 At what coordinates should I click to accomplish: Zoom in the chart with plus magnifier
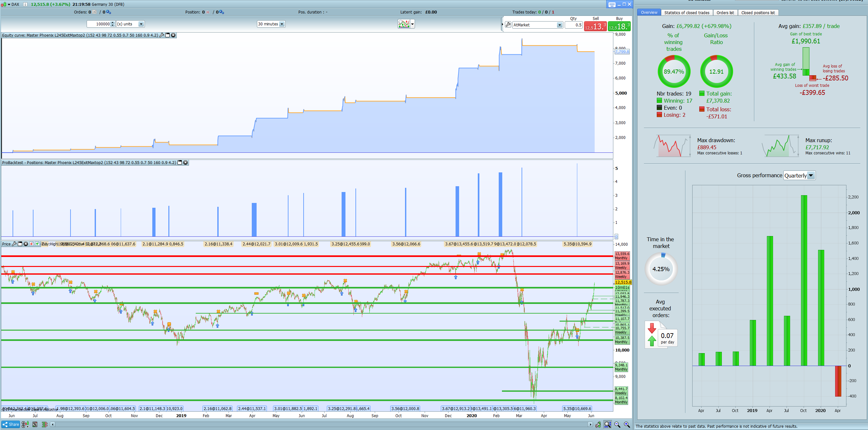tap(627, 425)
